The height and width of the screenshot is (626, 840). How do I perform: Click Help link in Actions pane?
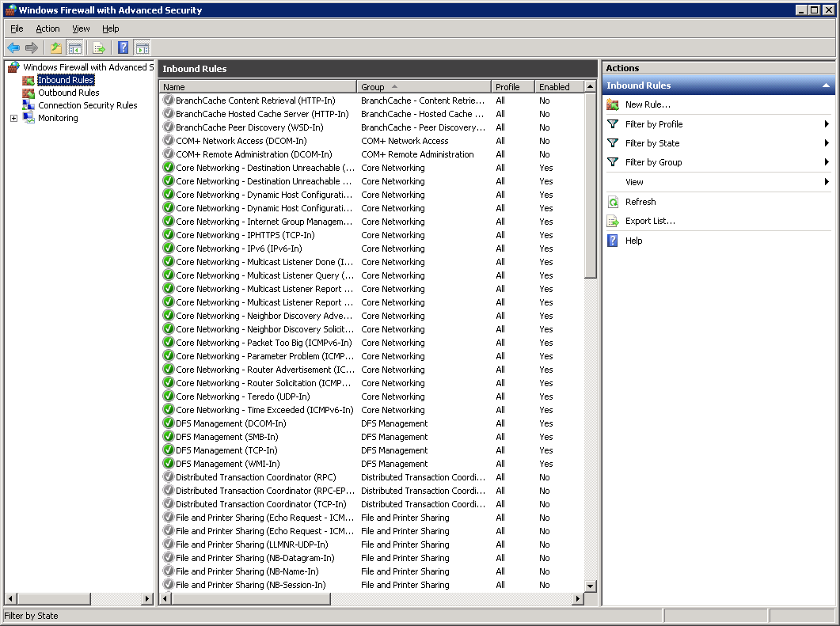coord(633,241)
